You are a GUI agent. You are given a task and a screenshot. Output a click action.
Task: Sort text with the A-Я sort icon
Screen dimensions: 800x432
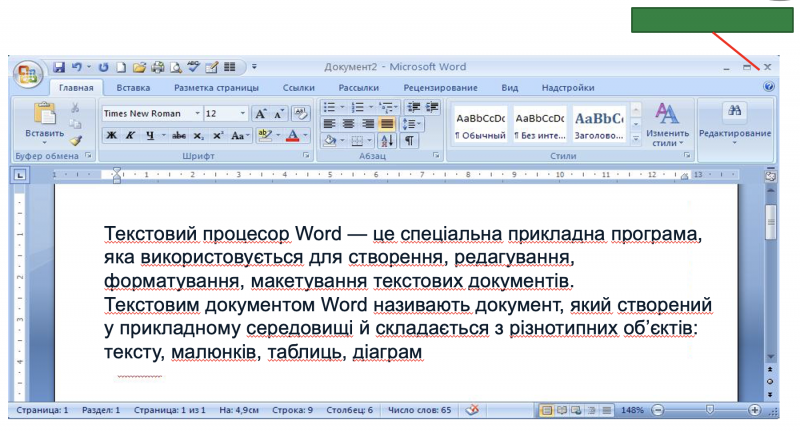(x=387, y=140)
